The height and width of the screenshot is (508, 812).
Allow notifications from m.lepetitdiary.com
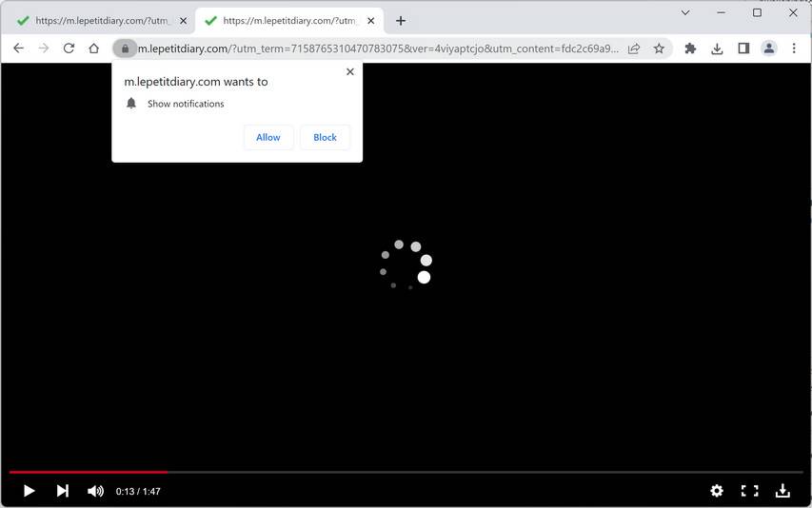[268, 138]
